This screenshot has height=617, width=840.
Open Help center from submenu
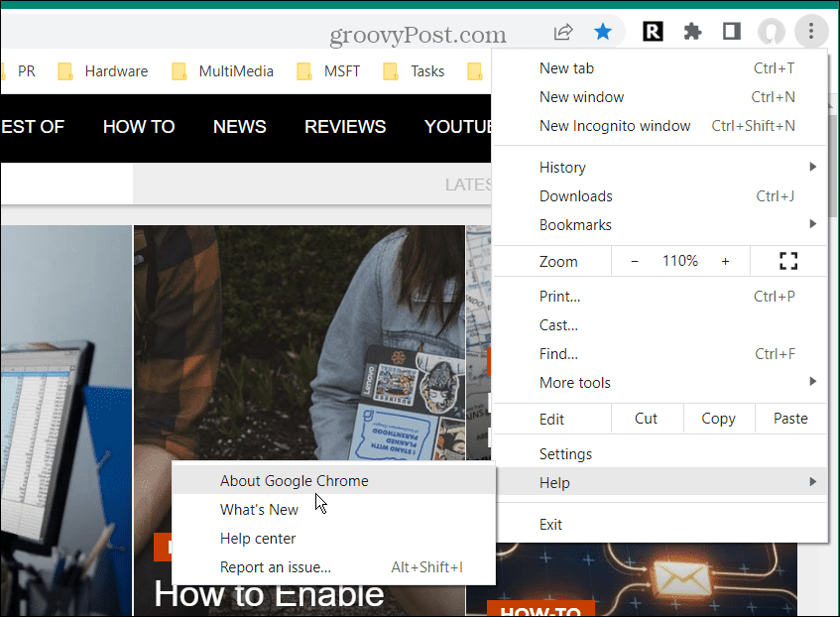point(334,539)
